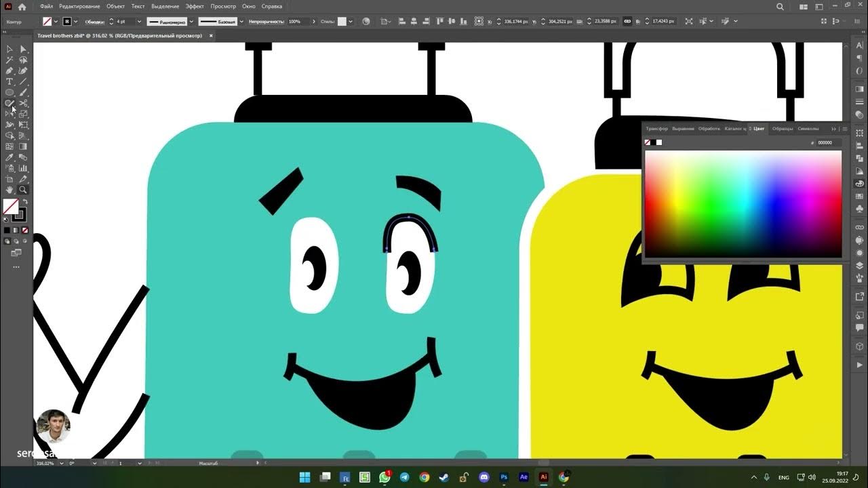Open the fill color dropdown in control bar
The image size is (868, 488).
[56, 22]
